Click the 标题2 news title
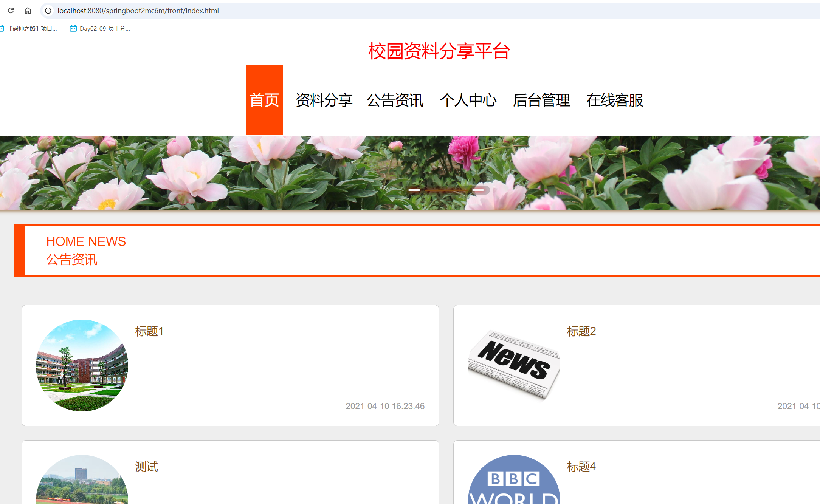The width and height of the screenshot is (820, 504). point(581,331)
